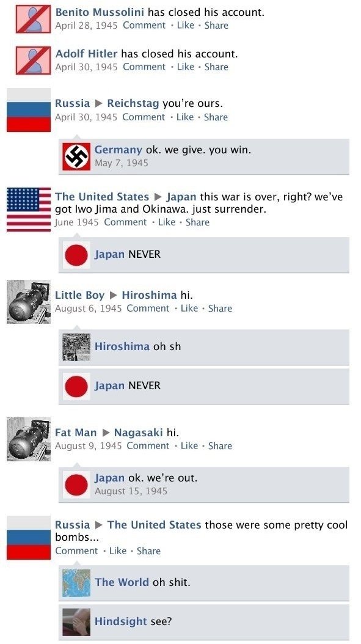Share the Russia to Reichstag post
361x644 pixels.
pyautogui.click(x=216, y=117)
